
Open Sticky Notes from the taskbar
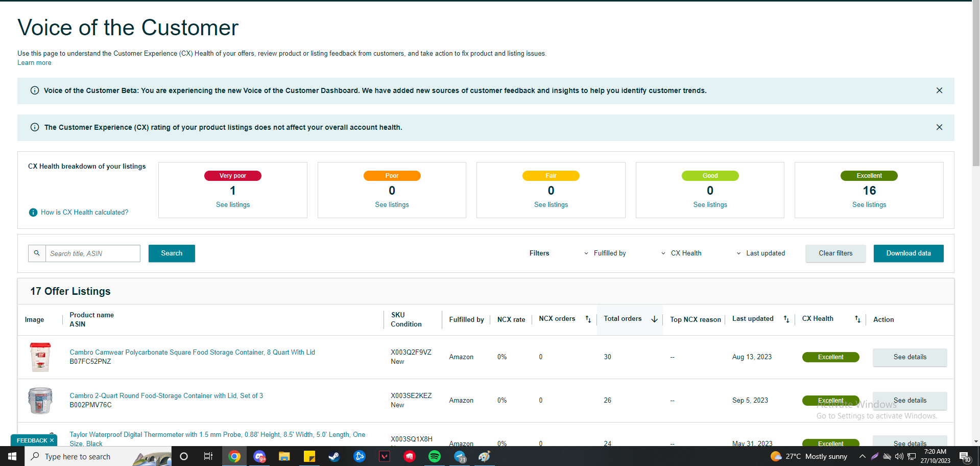point(309,456)
